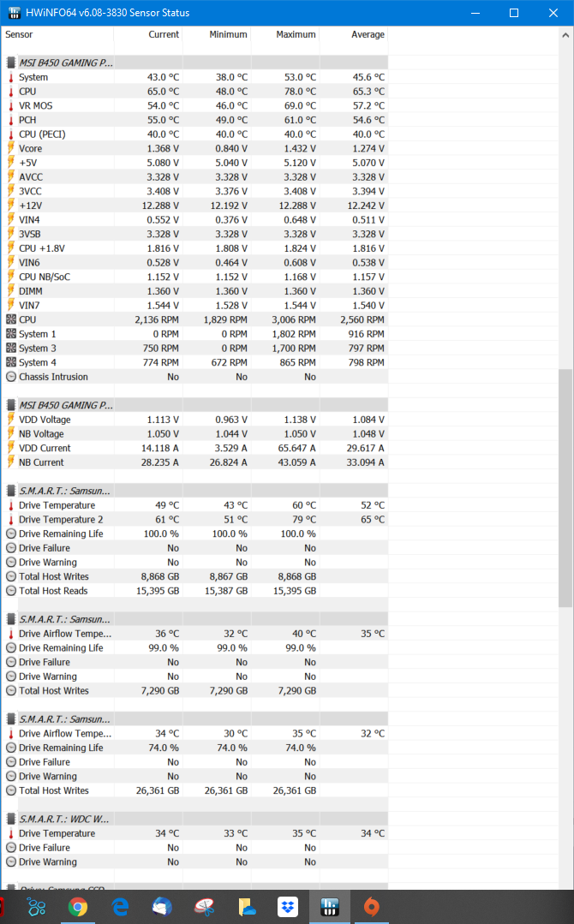
Task: Select the fan icon beside System 3
Action: (x=10, y=348)
